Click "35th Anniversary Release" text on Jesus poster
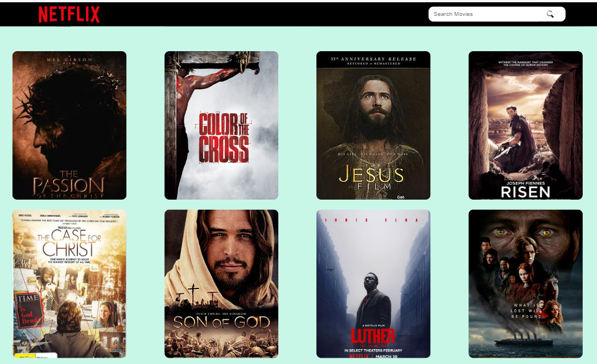The image size is (597, 364). [373, 59]
